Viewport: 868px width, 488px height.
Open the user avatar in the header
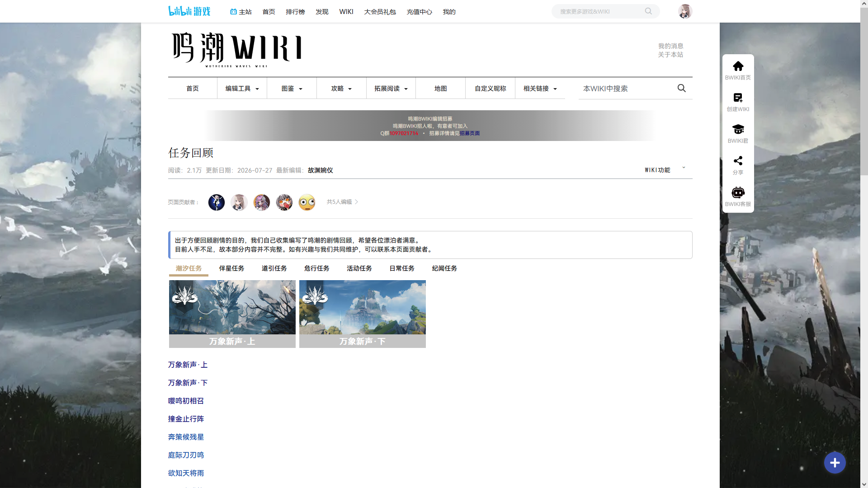[685, 11]
